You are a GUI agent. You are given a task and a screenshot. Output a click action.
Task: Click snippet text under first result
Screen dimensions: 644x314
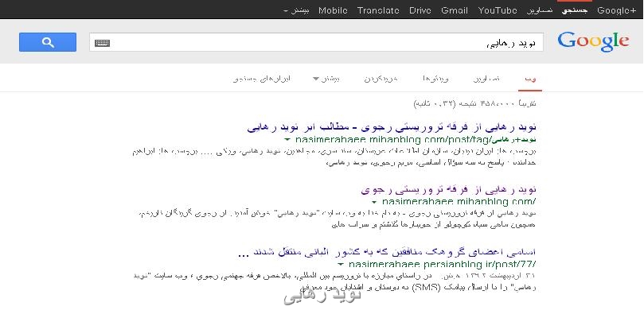point(334,157)
